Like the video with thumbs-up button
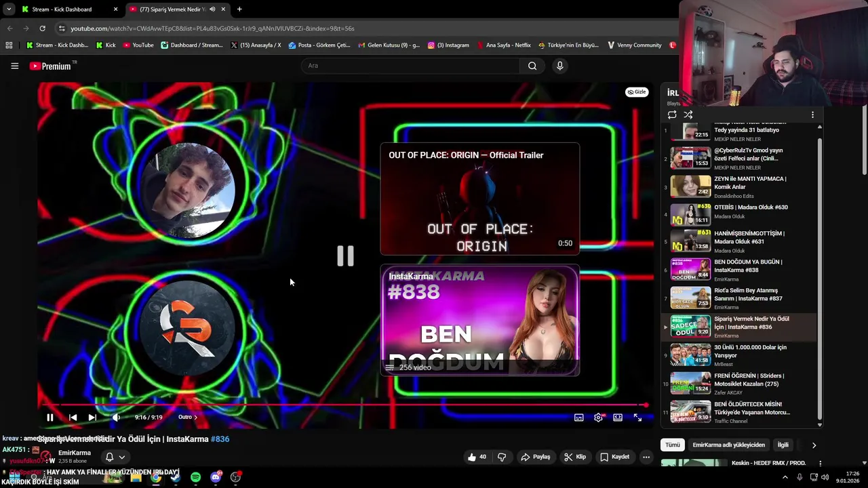This screenshot has height=488, width=868. (x=477, y=457)
